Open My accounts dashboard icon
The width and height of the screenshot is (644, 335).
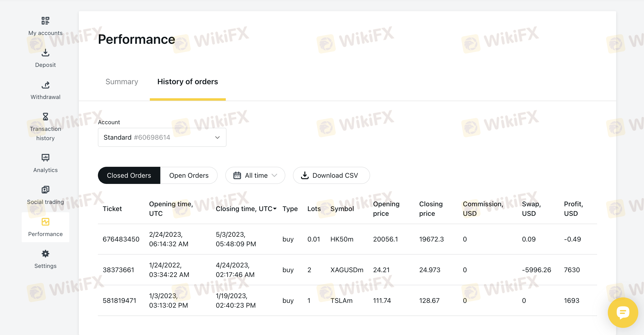pyautogui.click(x=45, y=21)
